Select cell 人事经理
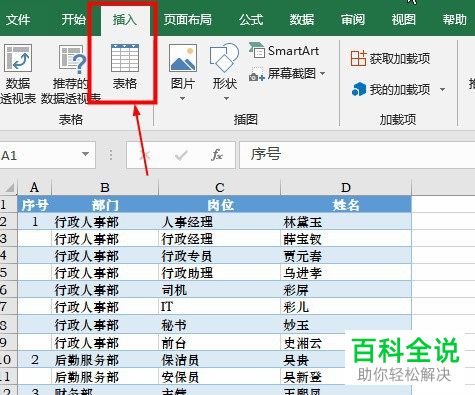Image resolution: width=475 pixels, height=395 pixels. click(220, 222)
